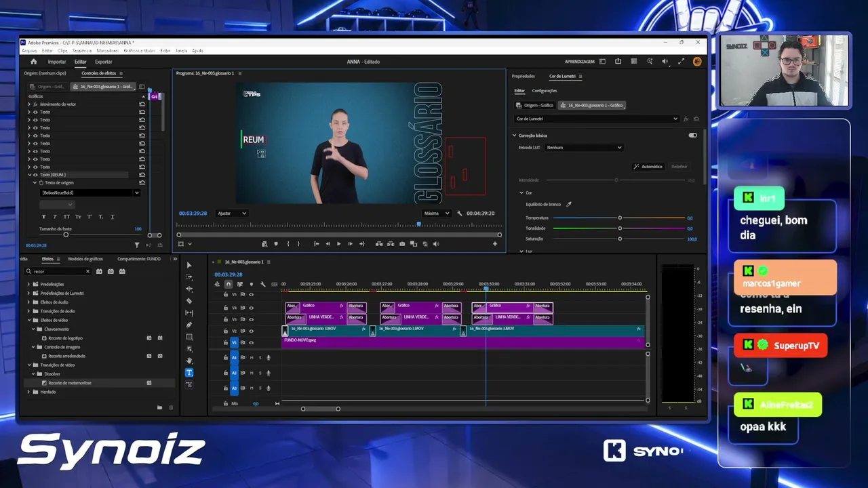Collapse the Correção básica section
868x488 pixels.
coord(515,136)
